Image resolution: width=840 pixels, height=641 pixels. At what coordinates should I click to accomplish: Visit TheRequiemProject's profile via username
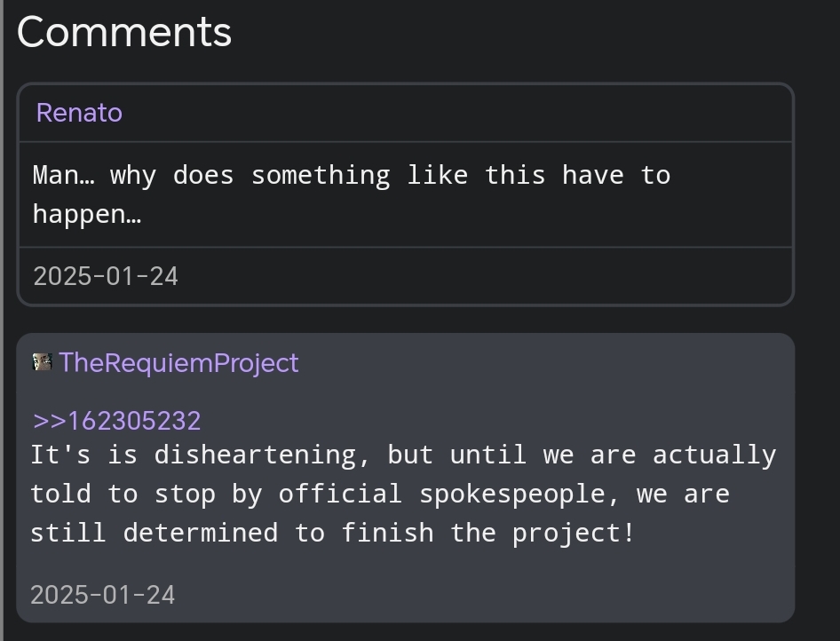[179, 362]
